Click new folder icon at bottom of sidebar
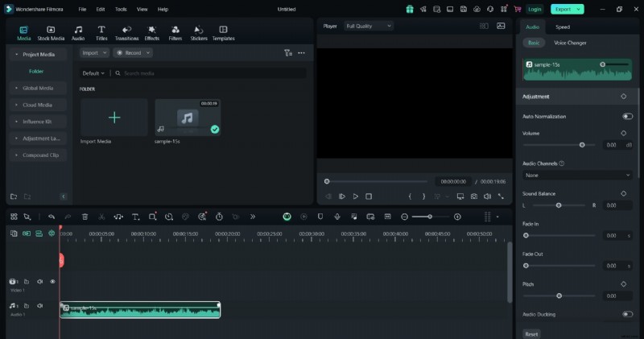644x339 pixels. (x=14, y=196)
